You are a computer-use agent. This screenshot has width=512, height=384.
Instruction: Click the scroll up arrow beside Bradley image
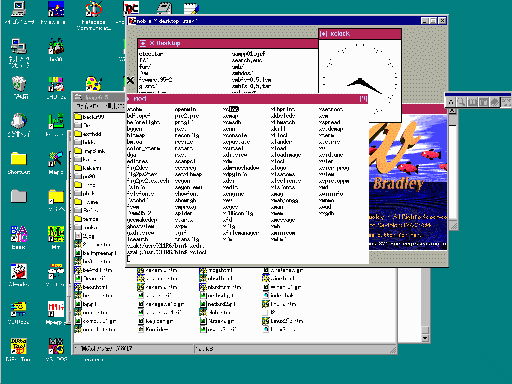[452, 111]
